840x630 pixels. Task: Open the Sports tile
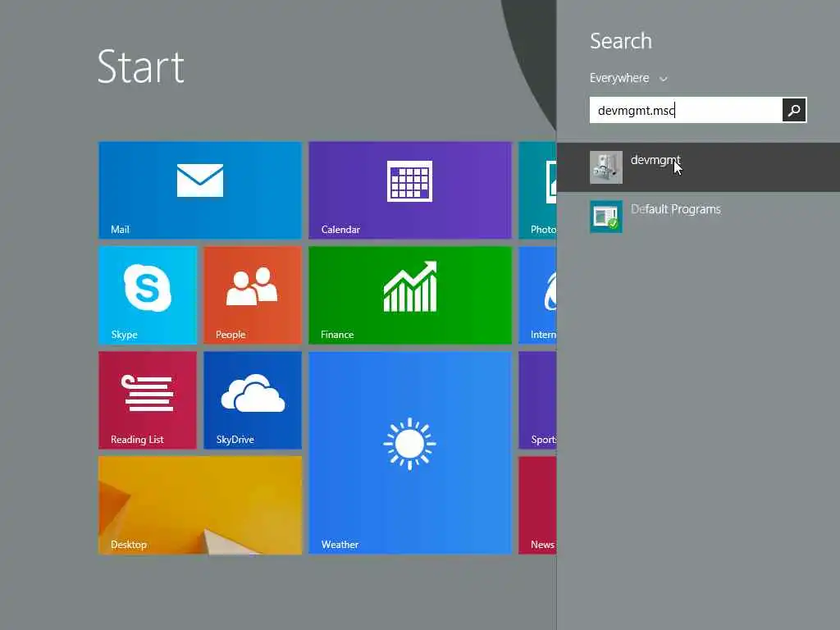[537, 400]
